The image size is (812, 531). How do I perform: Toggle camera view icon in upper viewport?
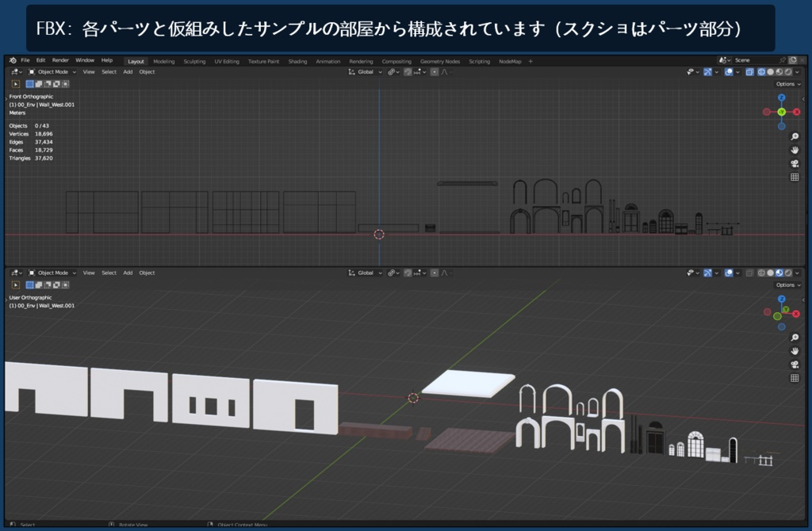pyautogui.click(x=795, y=163)
